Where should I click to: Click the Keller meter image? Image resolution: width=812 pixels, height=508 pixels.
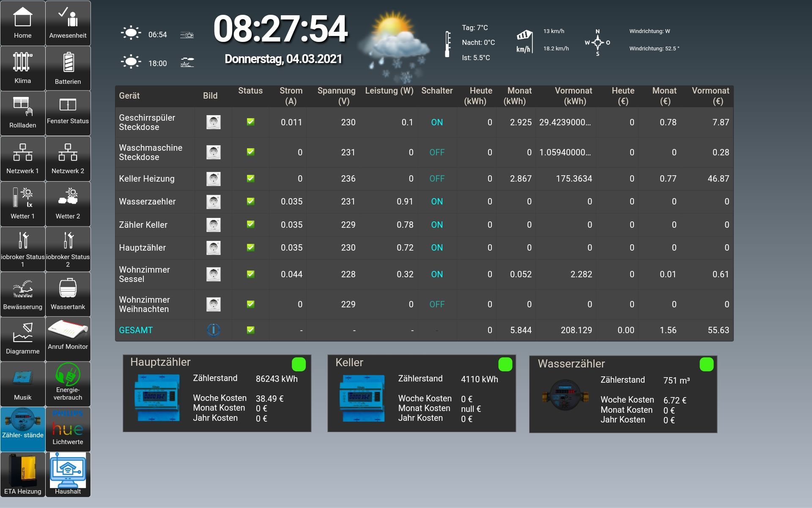(362, 398)
